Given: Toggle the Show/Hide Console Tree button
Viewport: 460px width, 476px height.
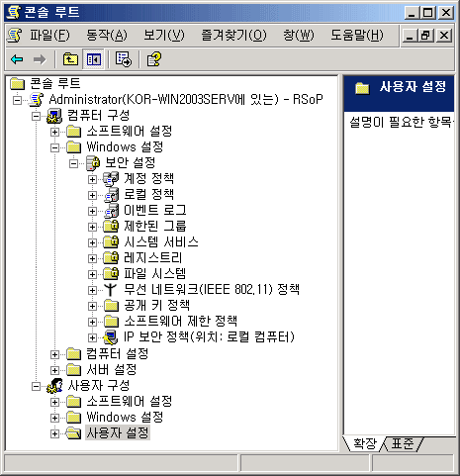Looking at the screenshot, I should 93,59.
